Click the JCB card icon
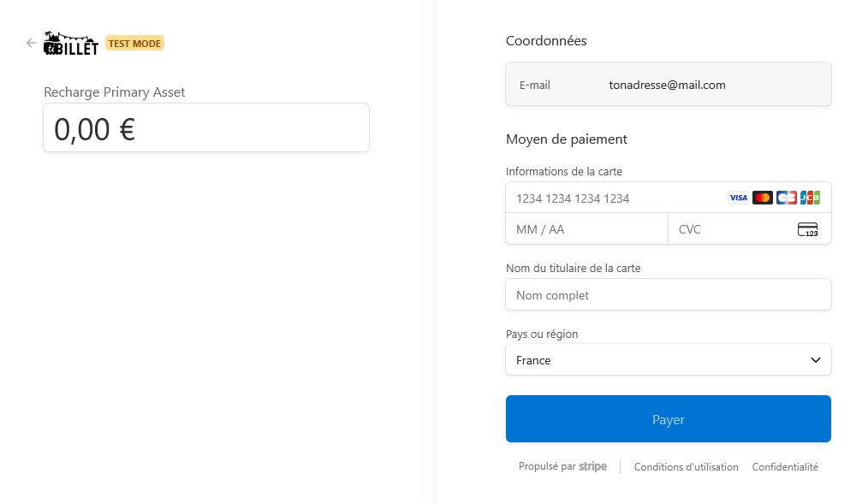868x503 pixels. click(x=810, y=198)
